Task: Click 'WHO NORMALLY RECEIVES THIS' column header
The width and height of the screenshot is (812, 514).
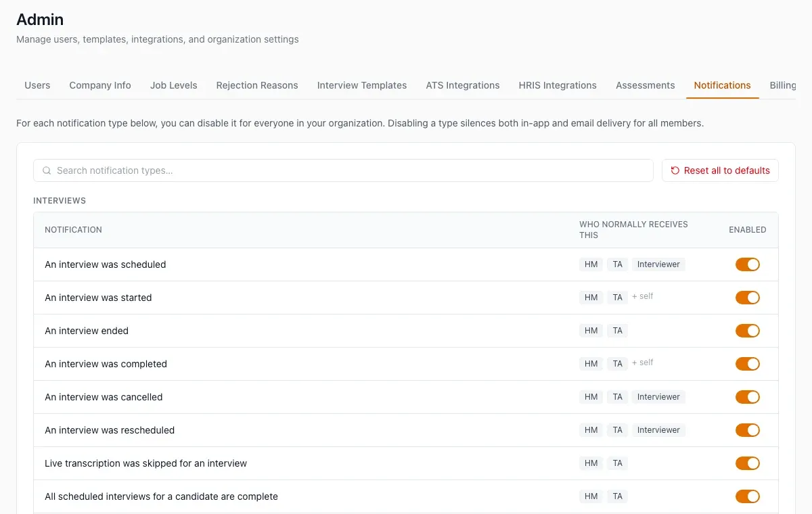Action: (633, 230)
